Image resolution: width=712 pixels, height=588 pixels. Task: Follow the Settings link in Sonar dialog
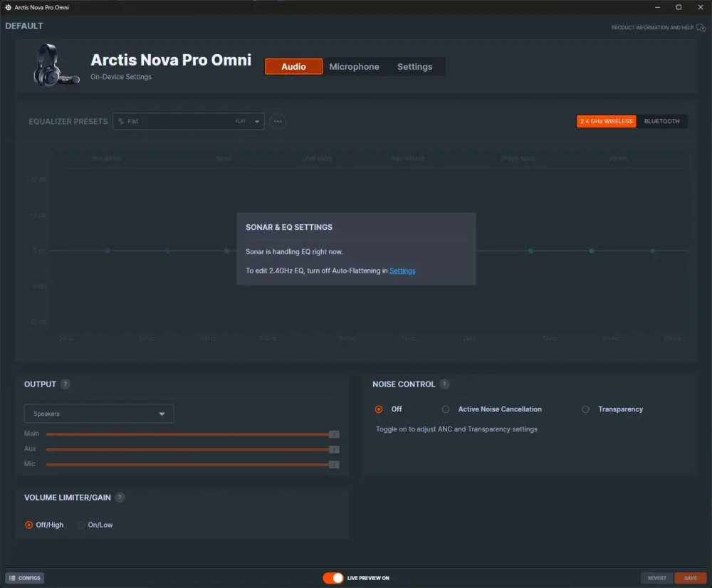[402, 271]
